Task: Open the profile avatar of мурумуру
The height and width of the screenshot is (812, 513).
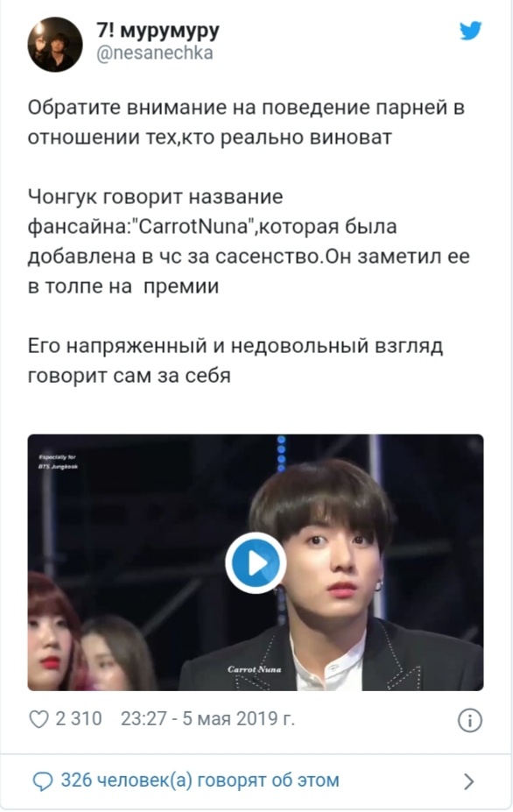Action: point(55,45)
